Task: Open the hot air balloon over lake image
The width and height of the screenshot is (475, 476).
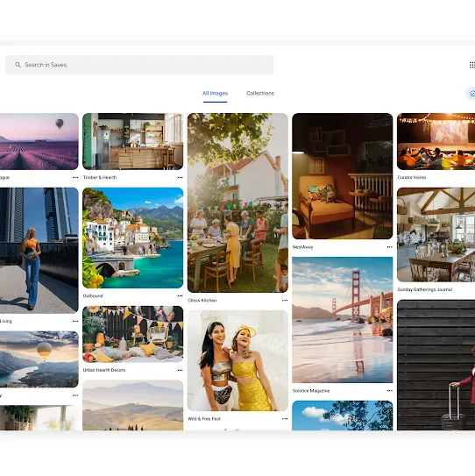Action: click(x=39, y=359)
